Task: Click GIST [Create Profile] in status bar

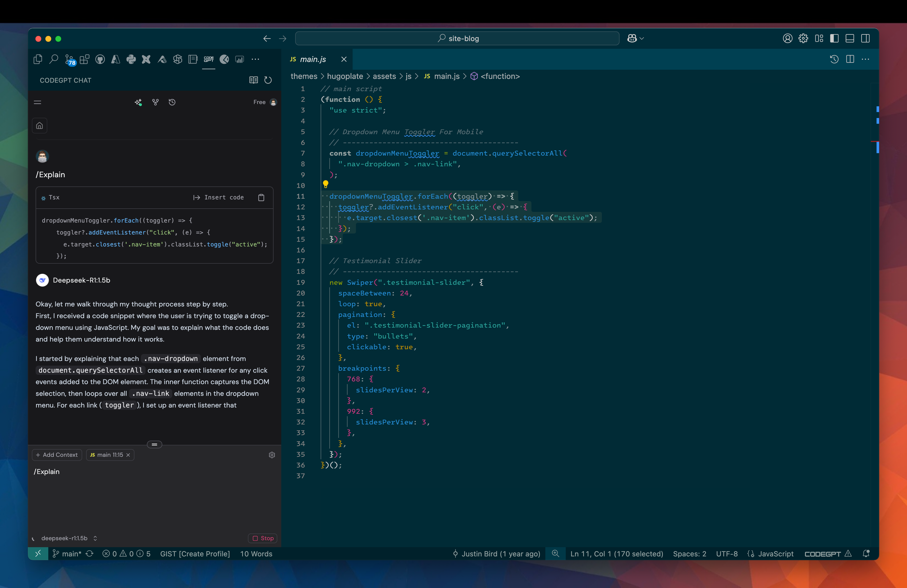Action: coord(195,554)
